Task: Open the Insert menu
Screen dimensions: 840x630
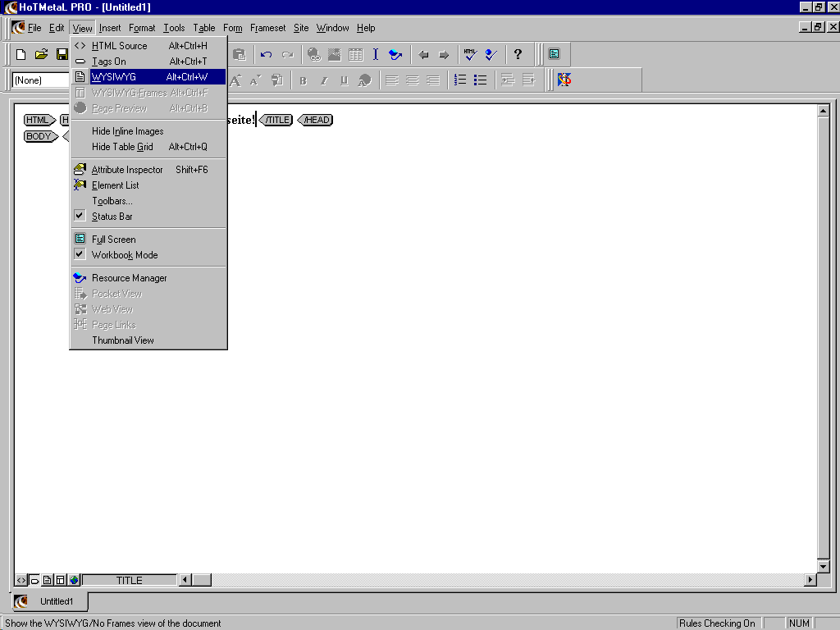Action: coord(110,28)
